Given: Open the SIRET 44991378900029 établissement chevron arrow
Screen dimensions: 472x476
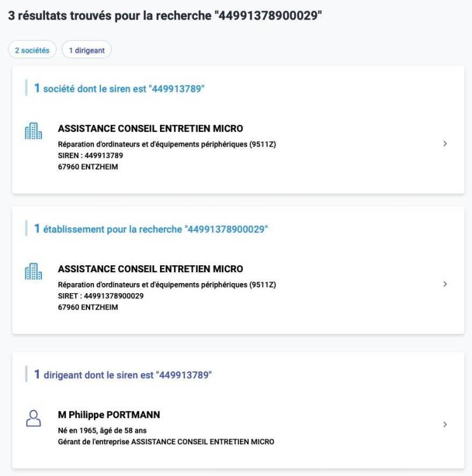Looking at the screenshot, I should click(445, 284).
